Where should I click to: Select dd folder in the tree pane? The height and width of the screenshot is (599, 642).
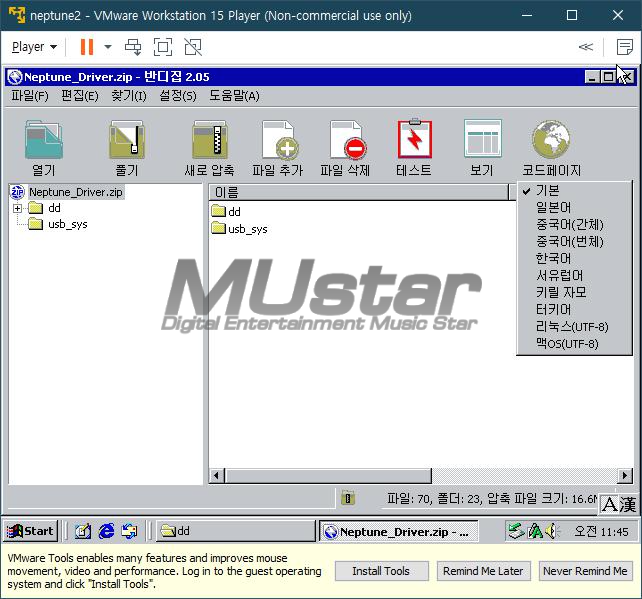point(54,208)
